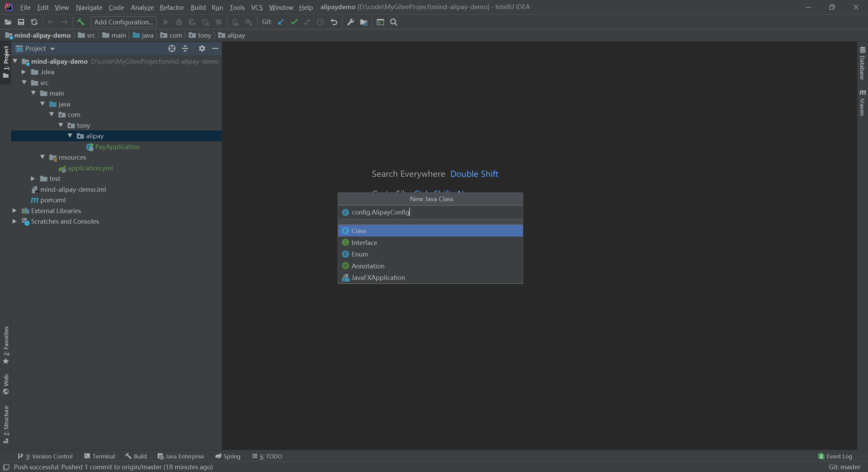Screen dimensions: 868x472
Task: Click the Build Project hammer icon
Action: (x=81, y=22)
